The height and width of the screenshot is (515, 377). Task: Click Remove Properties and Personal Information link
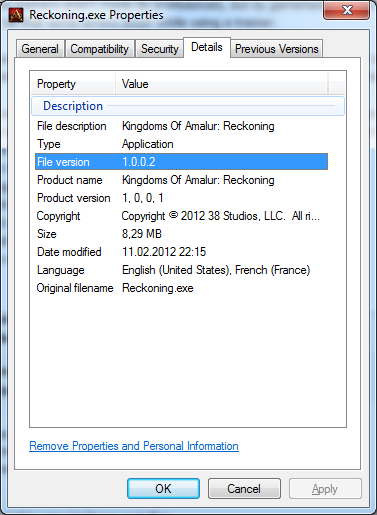pos(134,446)
